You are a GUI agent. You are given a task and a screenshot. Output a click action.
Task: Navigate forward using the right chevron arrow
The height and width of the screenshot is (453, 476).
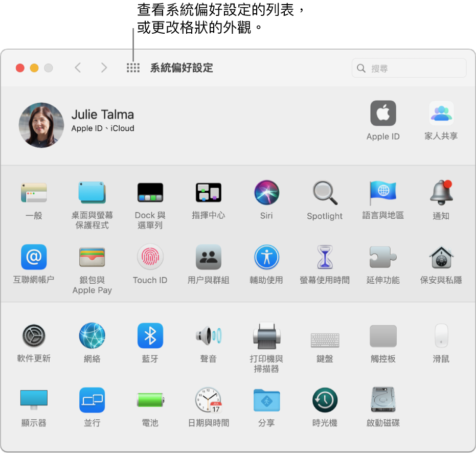(104, 67)
